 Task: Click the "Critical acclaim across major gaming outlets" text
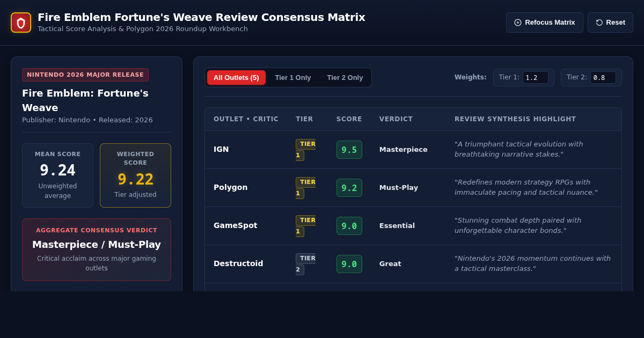[x=97, y=263]
